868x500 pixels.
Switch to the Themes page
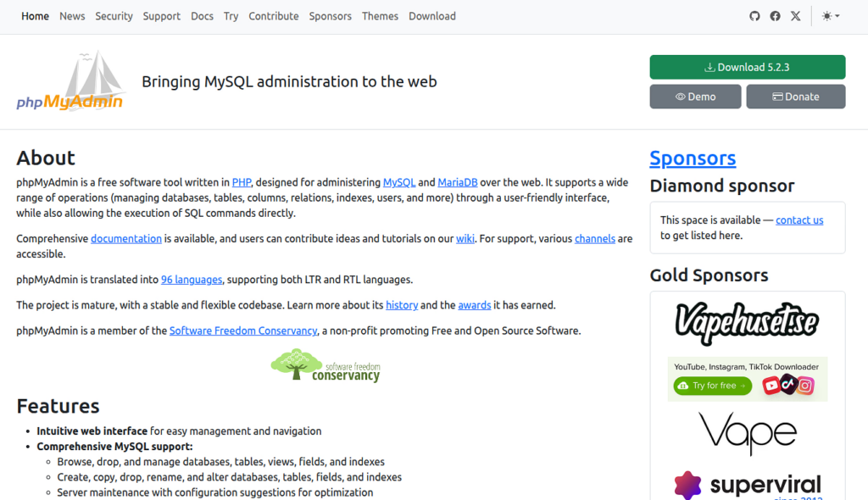pyautogui.click(x=380, y=15)
